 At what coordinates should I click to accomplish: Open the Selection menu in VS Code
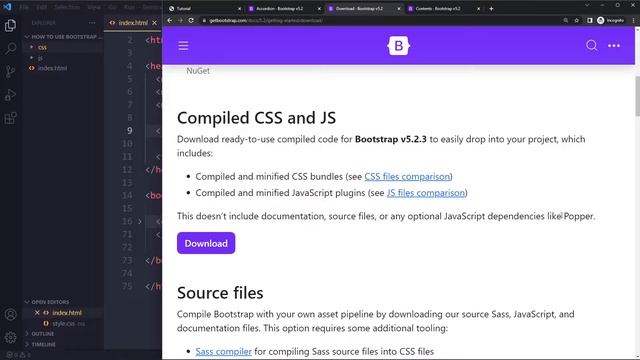pos(67,7)
